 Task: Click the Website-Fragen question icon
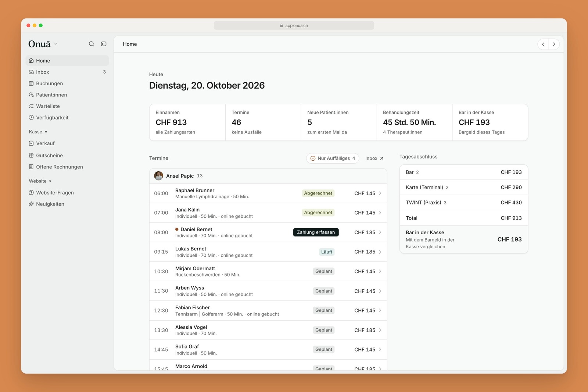(x=31, y=193)
